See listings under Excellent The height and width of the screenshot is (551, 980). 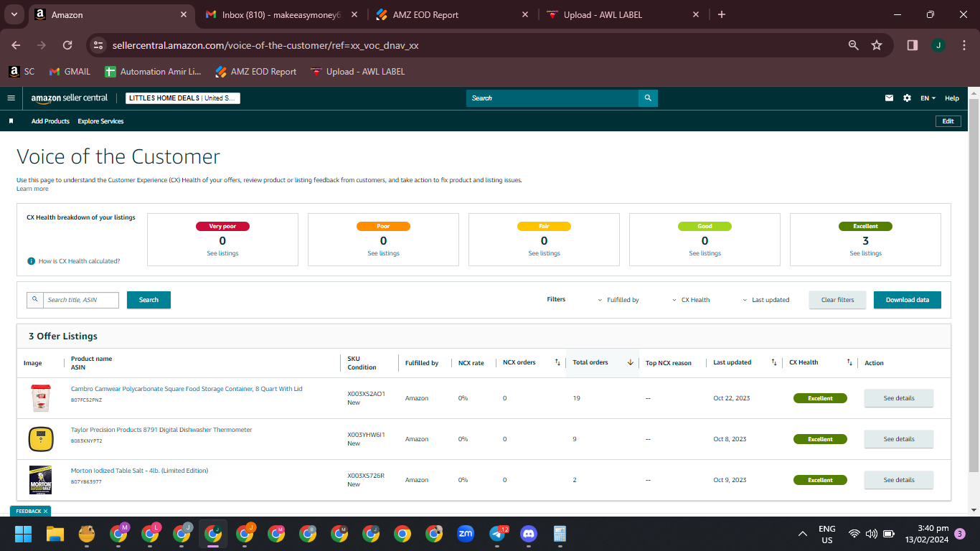pos(865,253)
